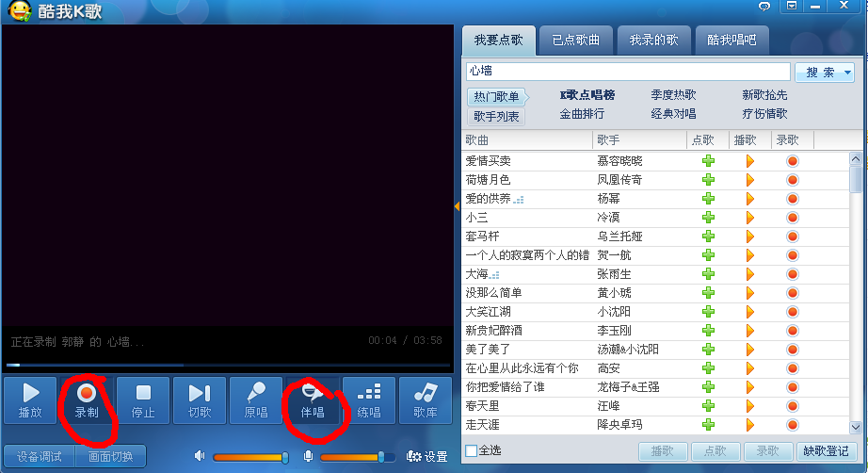Add 套马杆 to the queue
Image resolution: width=868 pixels, height=473 pixels.
coord(708,236)
